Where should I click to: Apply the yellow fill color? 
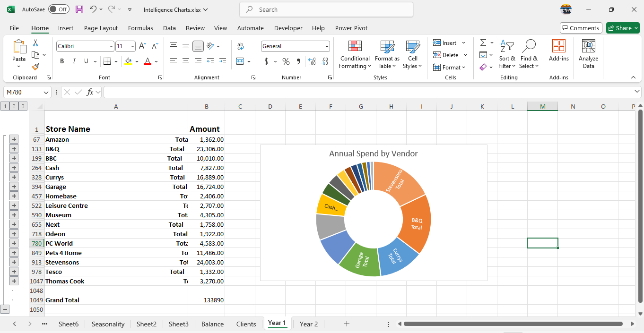(128, 61)
